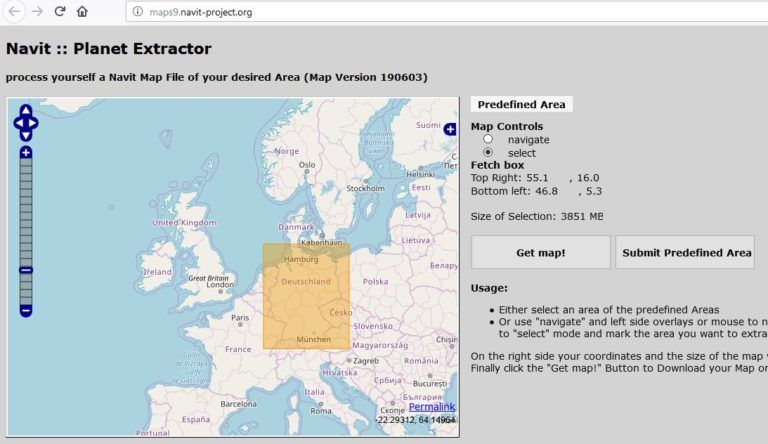Pan the map up with the top arrow
Viewport: 768px width, 444px height.
point(26,110)
